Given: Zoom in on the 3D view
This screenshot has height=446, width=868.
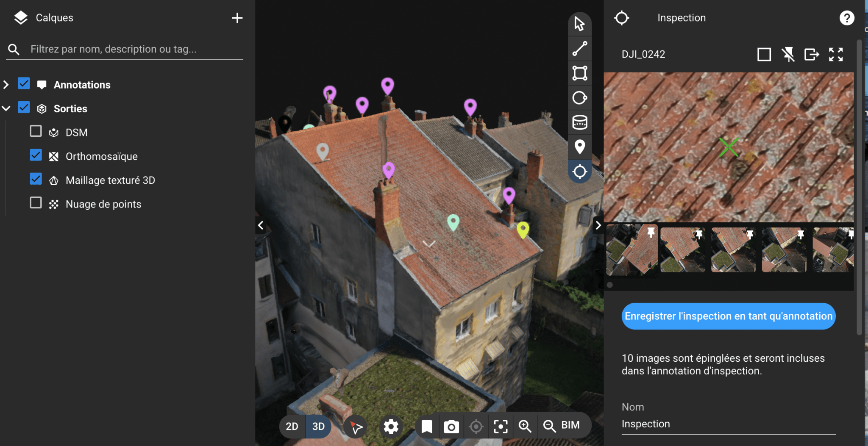Looking at the screenshot, I should point(525,427).
